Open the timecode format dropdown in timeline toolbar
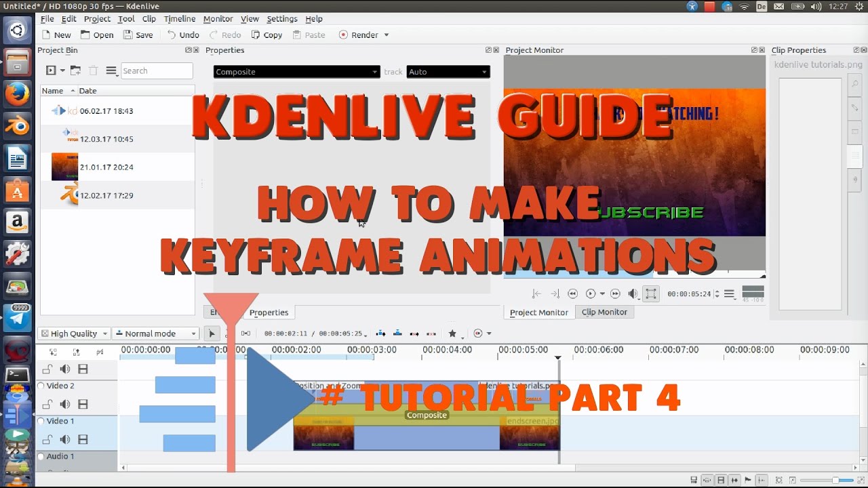Image resolution: width=868 pixels, height=488 pixels. (315, 333)
